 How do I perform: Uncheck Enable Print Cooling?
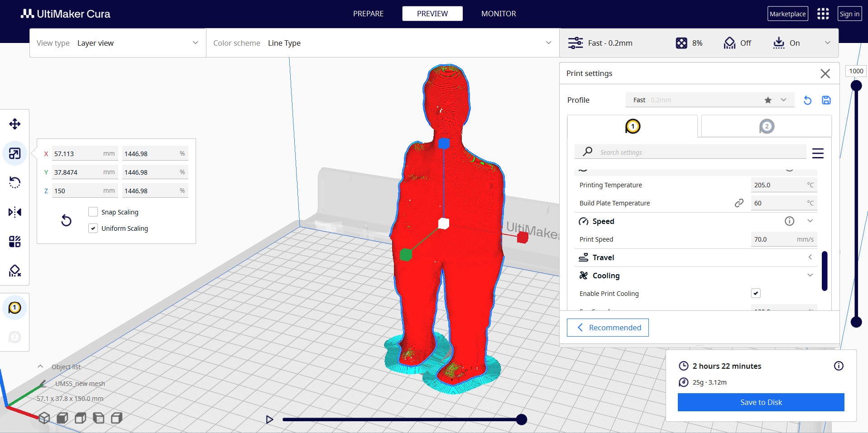(756, 293)
